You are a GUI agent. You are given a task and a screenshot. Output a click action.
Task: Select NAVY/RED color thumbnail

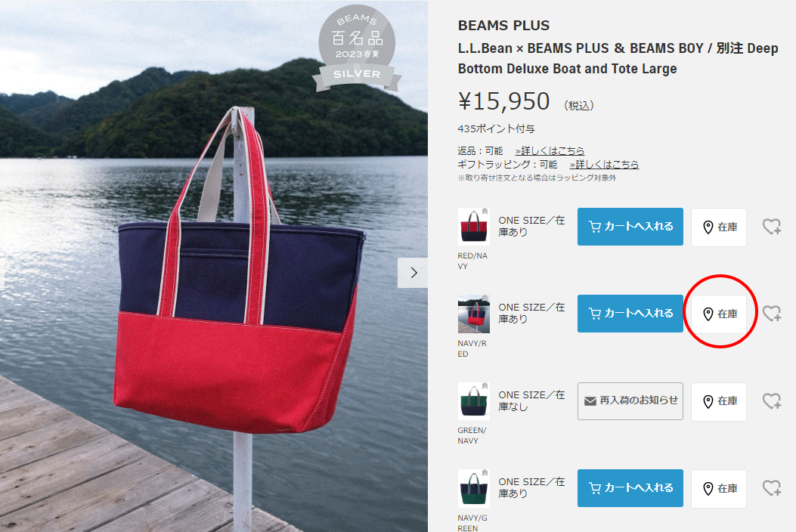(474, 314)
